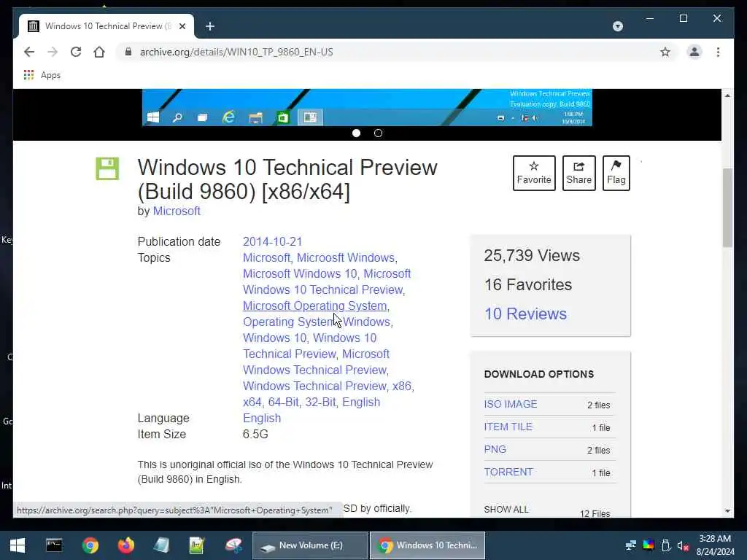Open the Microsoft Operating System topic link
The height and width of the screenshot is (560, 747).
pos(315,306)
